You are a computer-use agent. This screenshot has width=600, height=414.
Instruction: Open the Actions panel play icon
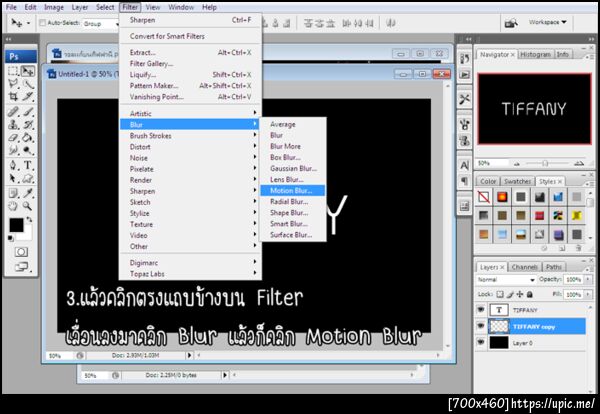tap(465, 74)
